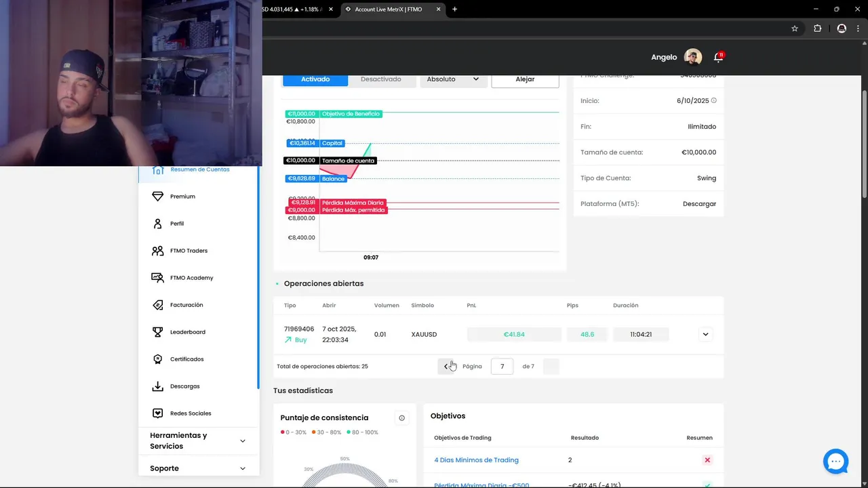Image resolution: width=868 pixels, height=488 pixels.
Task: Select Desactivado toggle option
Action: (381, 79)
